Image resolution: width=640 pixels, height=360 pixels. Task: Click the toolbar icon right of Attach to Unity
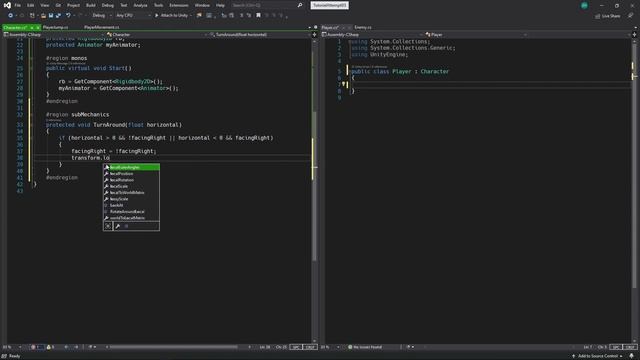pos(199,16)
